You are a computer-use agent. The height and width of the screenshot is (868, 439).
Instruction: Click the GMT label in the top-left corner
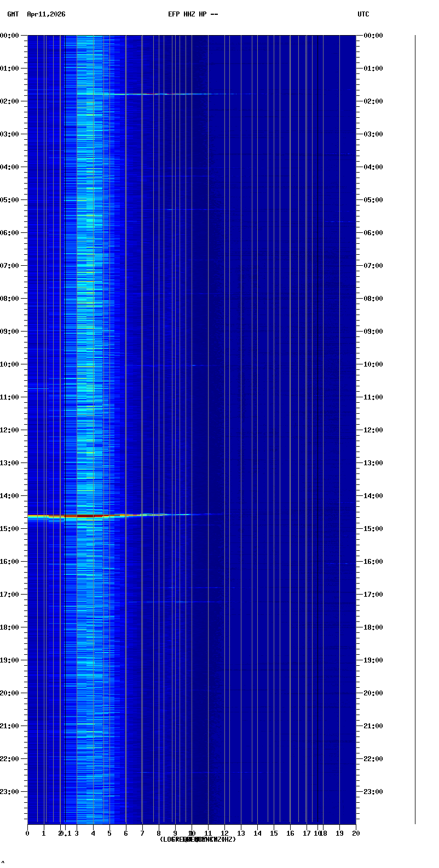coord(13,14)
